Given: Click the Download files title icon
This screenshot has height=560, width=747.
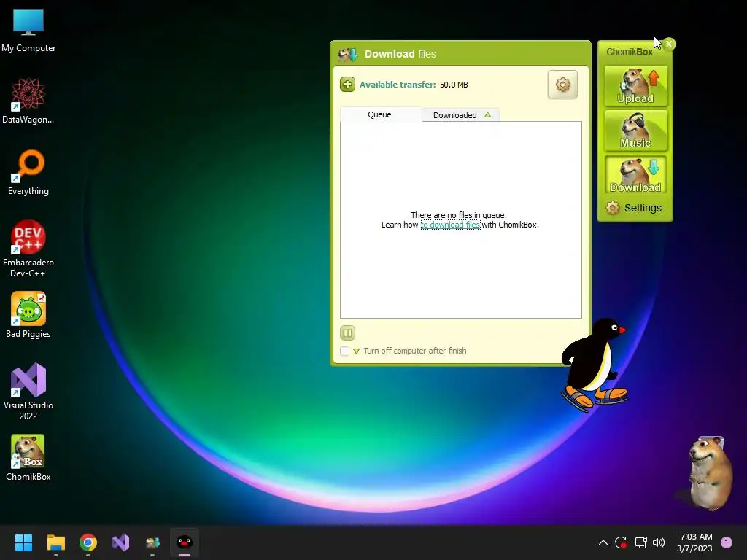Looking at the screenshot, I should [x=348, y=54].
